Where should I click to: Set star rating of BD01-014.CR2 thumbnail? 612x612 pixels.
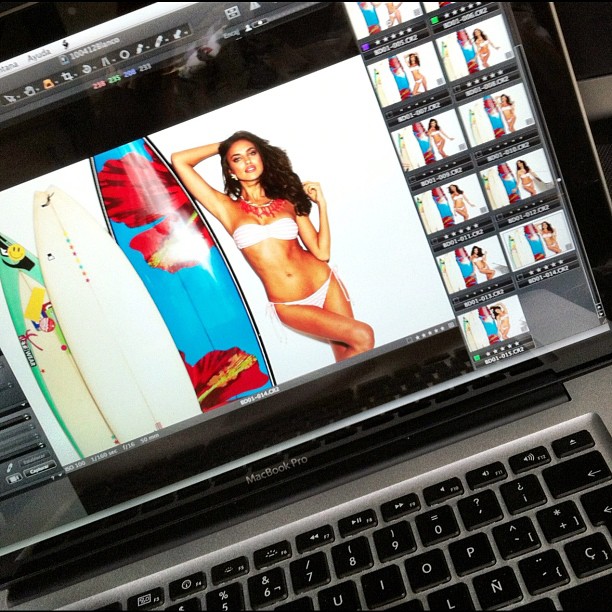[x=546, y=266]
